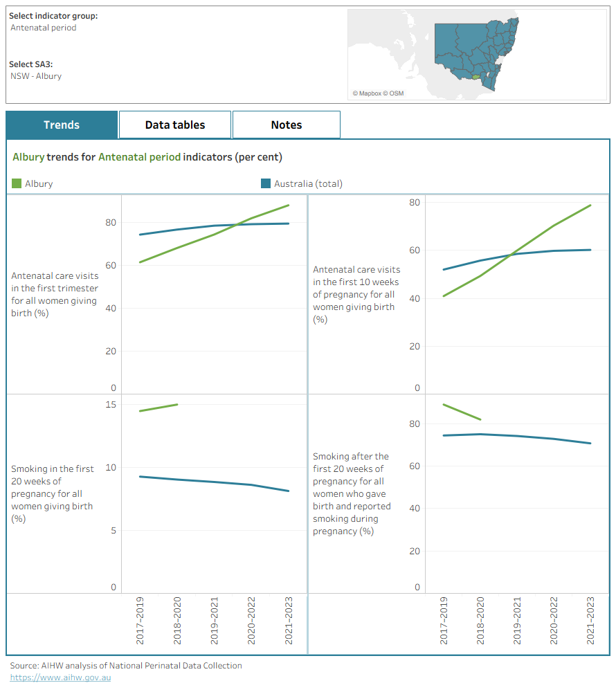Click 2019–2021 axis label under right charts
616x692 pixels.
coord(517,621)
